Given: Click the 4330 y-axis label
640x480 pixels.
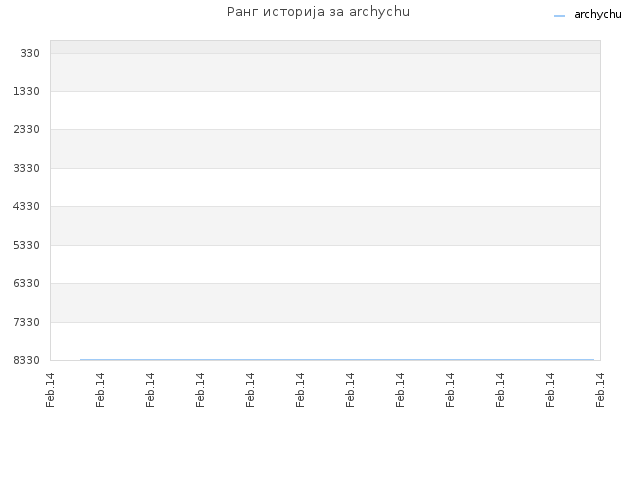Looking at the screenshot, I should pyautogui.click(x=26, y=206).
